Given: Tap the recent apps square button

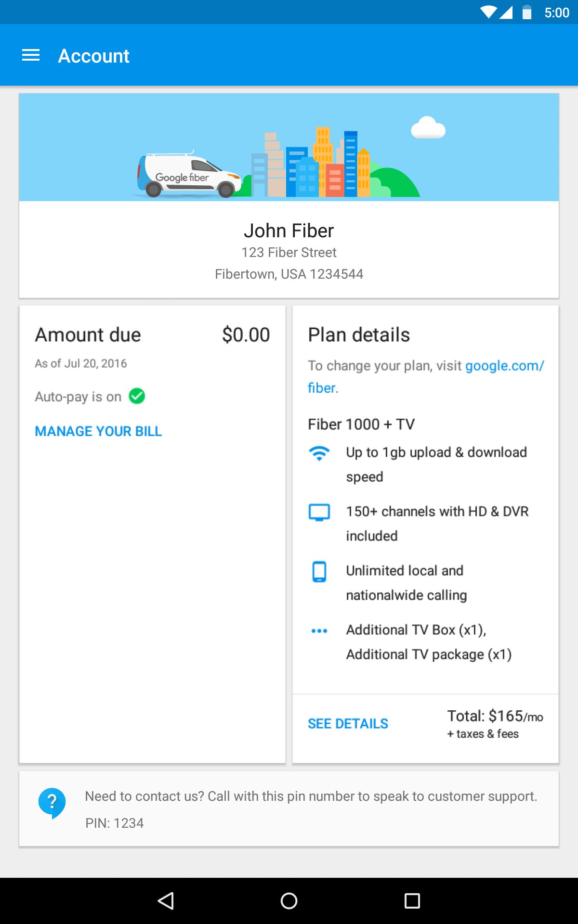Looking at the screenshot, I should pyautogui.click(x=412, y=900).
